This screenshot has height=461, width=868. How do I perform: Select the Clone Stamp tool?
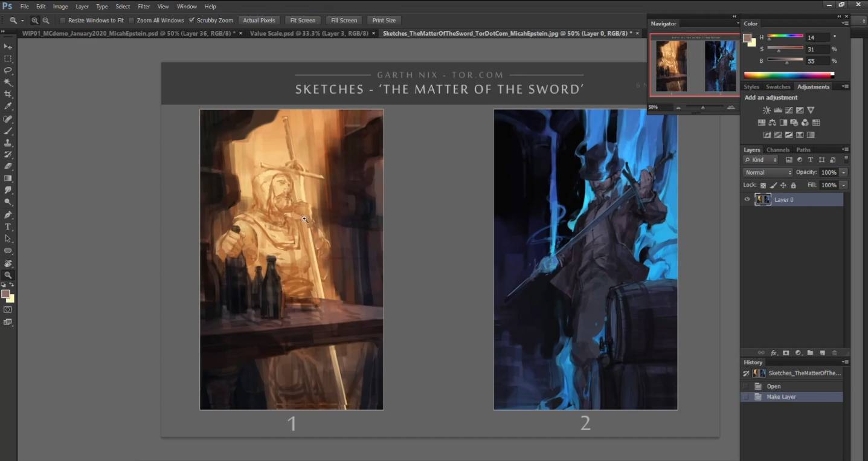(8, 143)
